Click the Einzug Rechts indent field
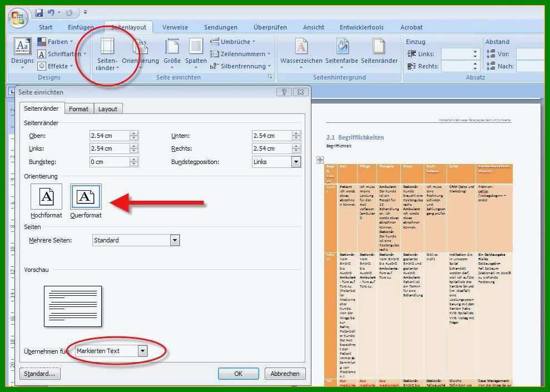550x392 pixels. pos(457,66)
